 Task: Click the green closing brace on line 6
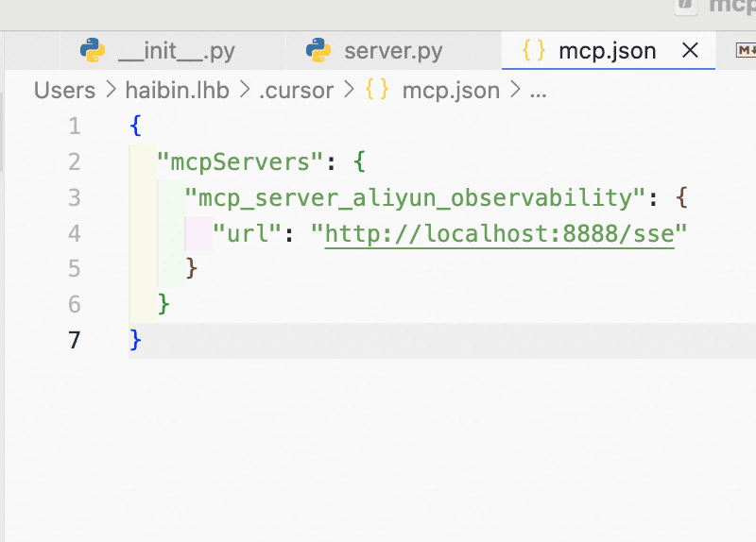163,304
